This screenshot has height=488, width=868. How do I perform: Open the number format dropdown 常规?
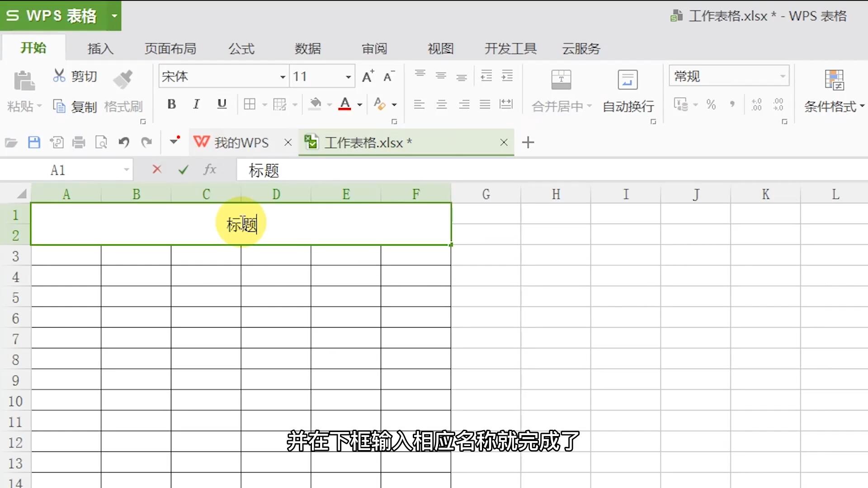click(783, 76)
